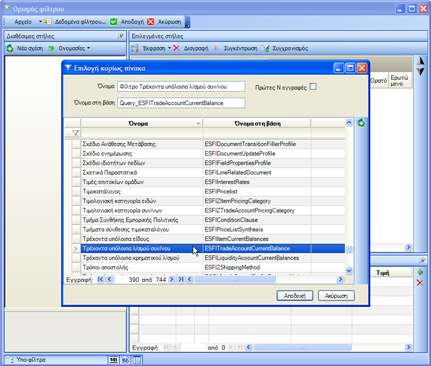The image size is (431, 366).
Task: Click the Έκφραση icon in Επιλεγμένες στήλες toolbar
Action: click(x=135, y=48)
